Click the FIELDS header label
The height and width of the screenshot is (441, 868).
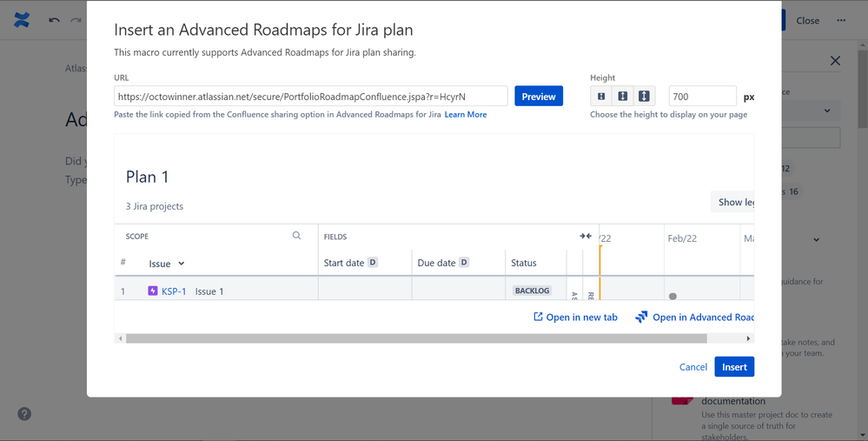[x=335, y=237]
